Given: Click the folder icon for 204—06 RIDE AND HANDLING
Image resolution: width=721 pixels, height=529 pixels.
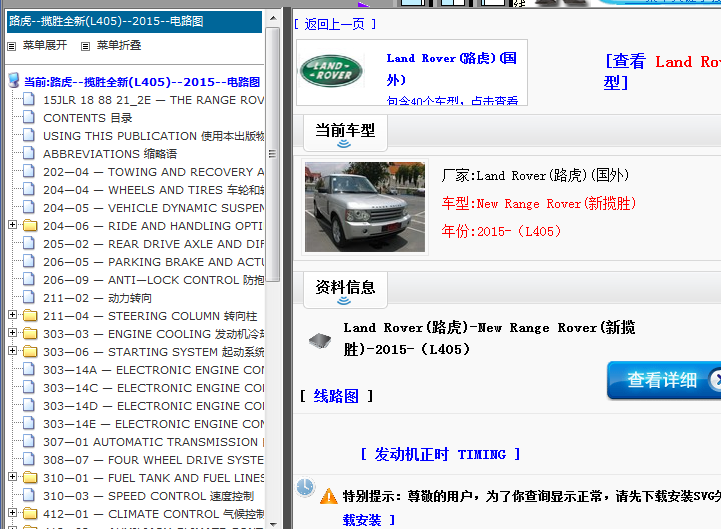Looking at the screenshot, I should (x=30, y=225).
